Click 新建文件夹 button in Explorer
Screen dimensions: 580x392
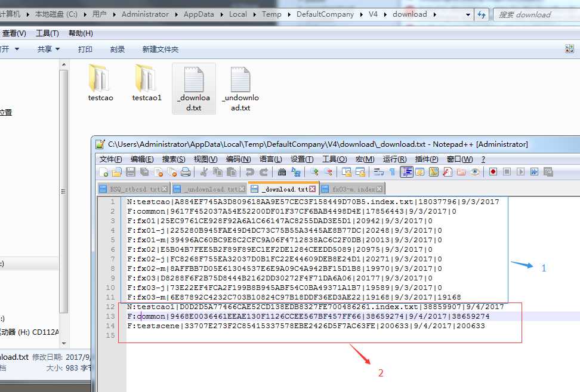(160, 49)
